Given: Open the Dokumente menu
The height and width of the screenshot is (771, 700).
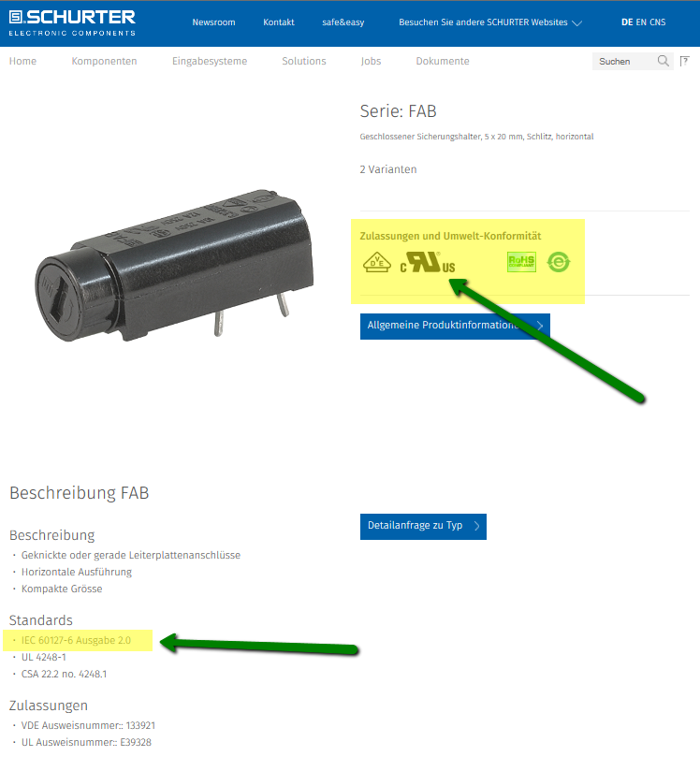Looking at the screenshot, I should point(443,61).
